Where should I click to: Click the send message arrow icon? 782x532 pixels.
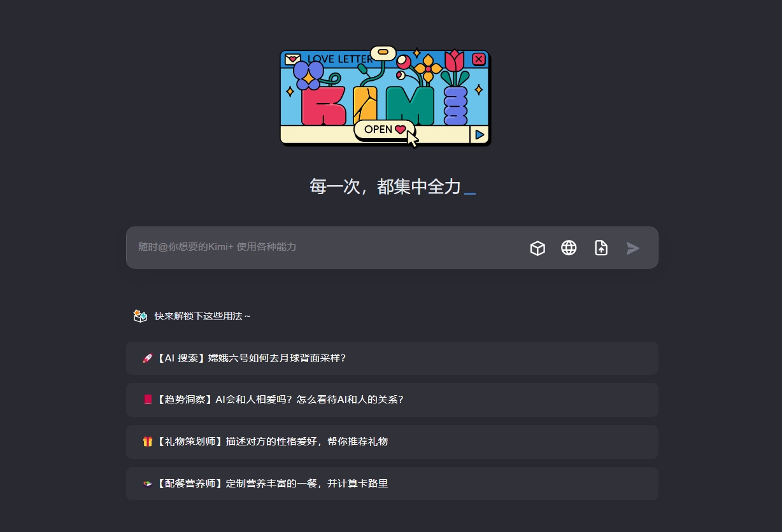point(632,248)
